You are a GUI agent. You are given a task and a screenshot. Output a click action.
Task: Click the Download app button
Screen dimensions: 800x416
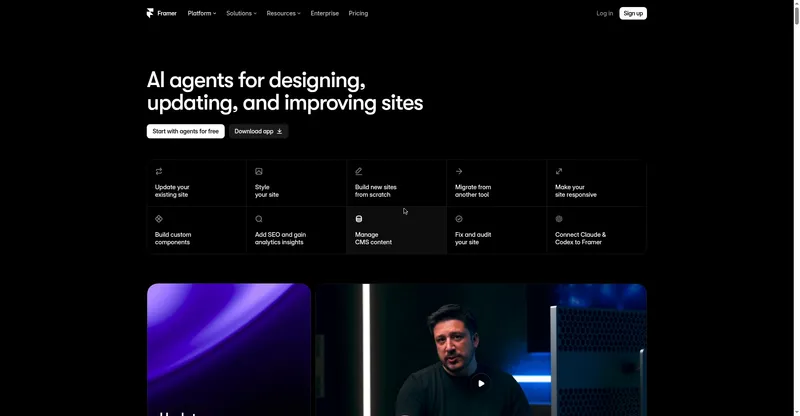pyautogui.click(x=258, y=131)
